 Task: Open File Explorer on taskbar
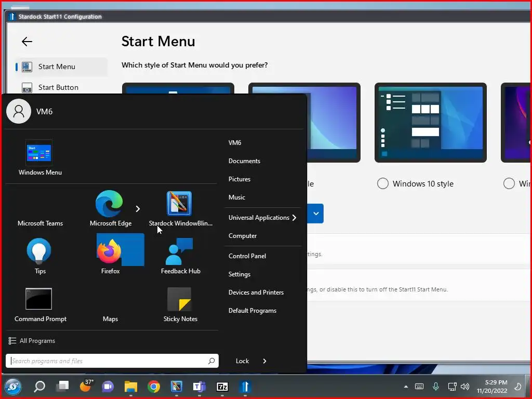click(130, 387)
